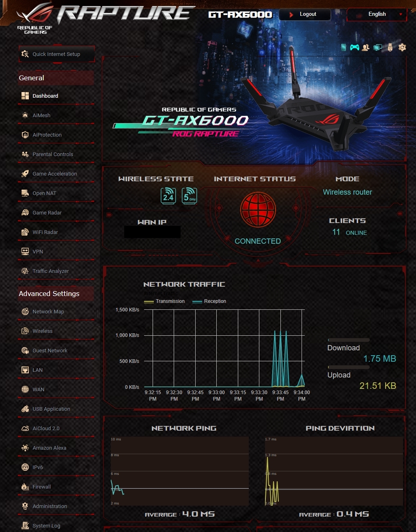This screenshot has height=532, width=416.
Task: Click the Firewall flame icon
Action: point(25,487)
